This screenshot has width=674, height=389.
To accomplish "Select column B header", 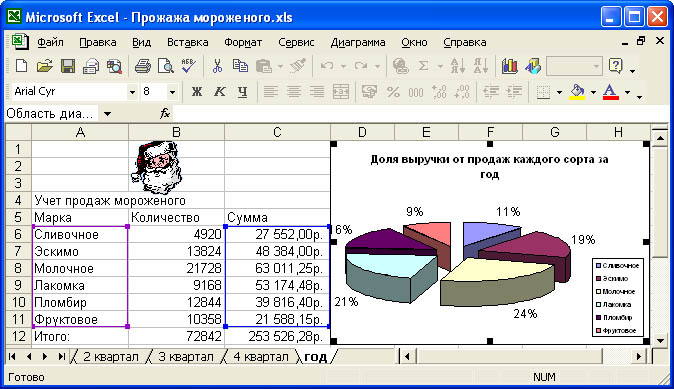I will click(176, 132).
